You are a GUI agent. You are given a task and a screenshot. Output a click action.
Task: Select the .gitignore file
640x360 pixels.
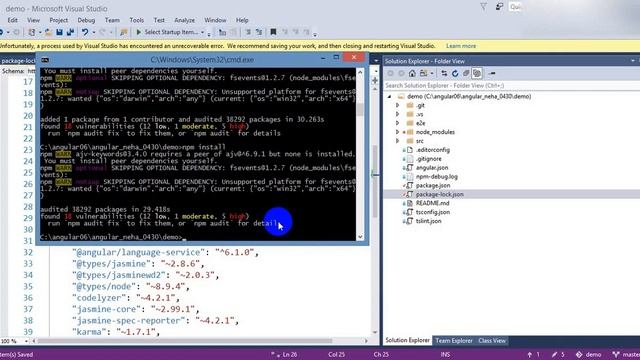428,159
